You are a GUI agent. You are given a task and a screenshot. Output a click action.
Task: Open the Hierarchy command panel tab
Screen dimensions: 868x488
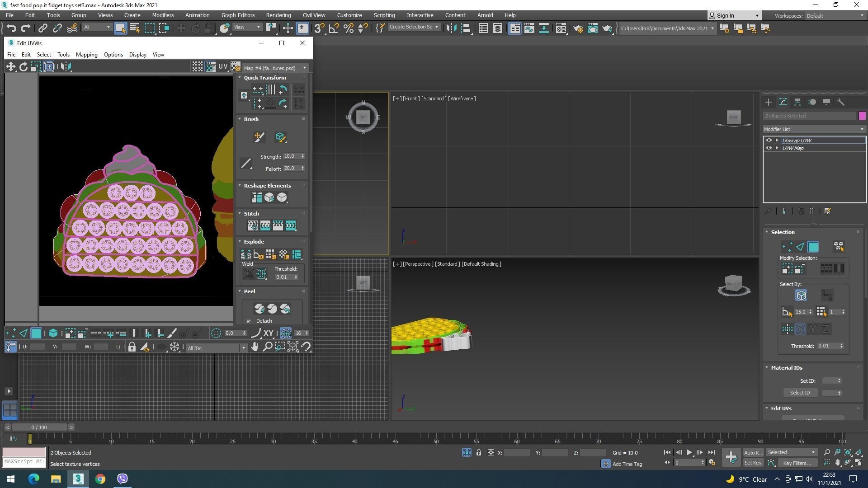click(797, 102)
